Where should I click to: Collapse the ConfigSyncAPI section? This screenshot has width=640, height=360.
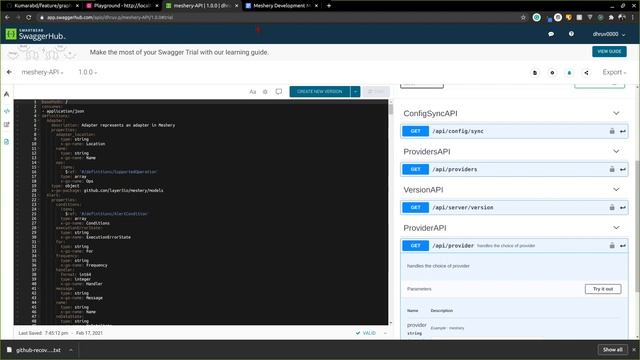click(x=616, y=113)
